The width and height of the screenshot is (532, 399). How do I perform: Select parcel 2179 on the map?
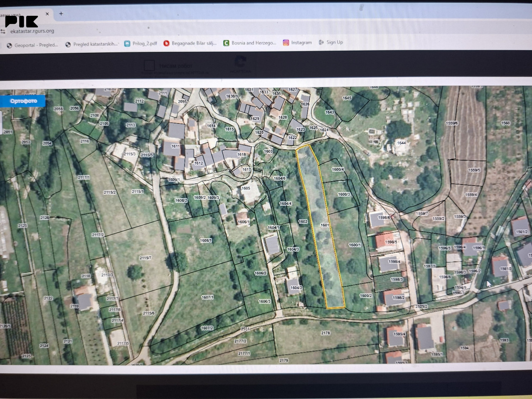pyautogui.click(x=283, y=360)
